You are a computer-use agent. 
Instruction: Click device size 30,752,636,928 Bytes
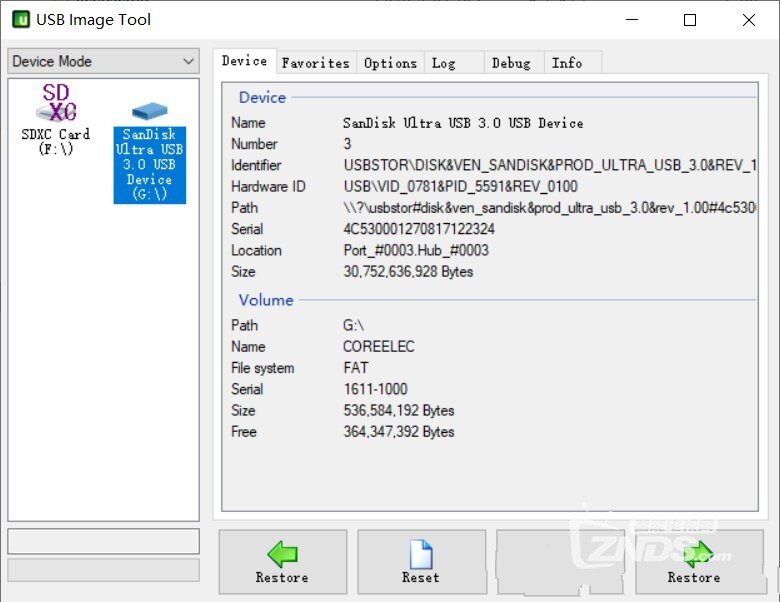[408, 272]
